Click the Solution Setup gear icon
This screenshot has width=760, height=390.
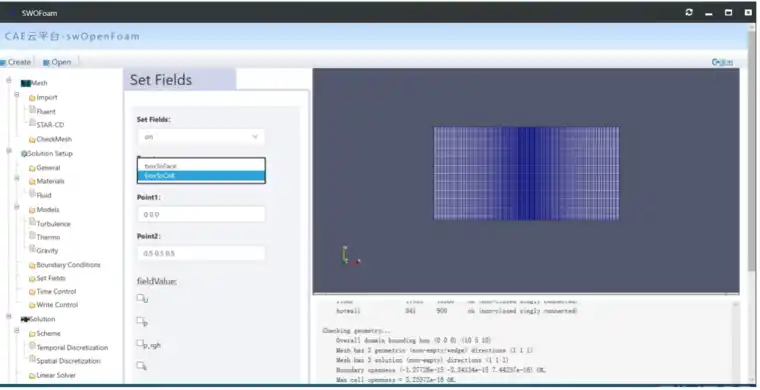23,154
